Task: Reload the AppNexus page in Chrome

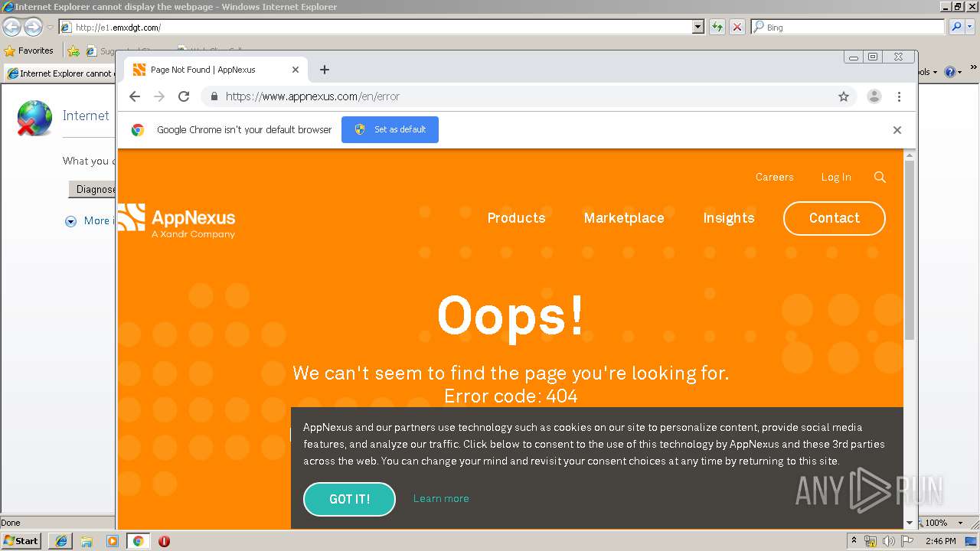Action: [184, 96]
